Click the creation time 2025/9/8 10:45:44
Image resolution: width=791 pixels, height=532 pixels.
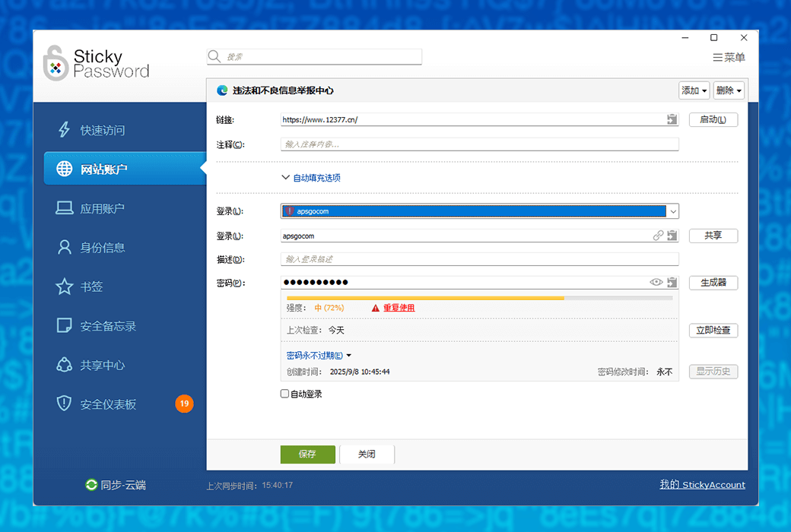pos(360,372)
